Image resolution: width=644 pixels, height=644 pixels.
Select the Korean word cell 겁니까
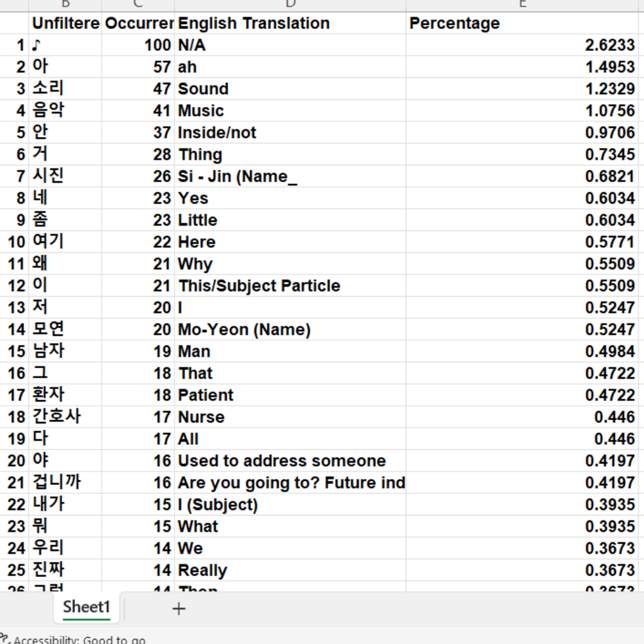[65, 483]
